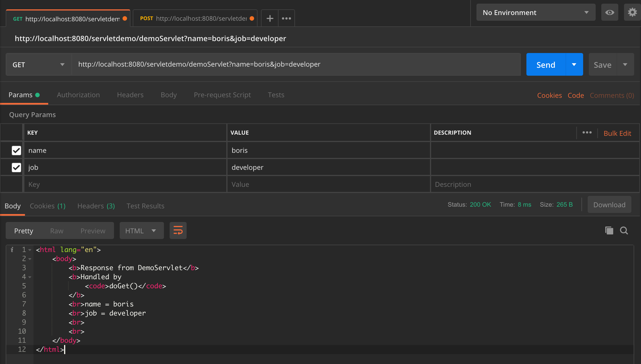Open tab options ellipsis menu
This screenshot has width=641, height=364.
tap(286, 18)
